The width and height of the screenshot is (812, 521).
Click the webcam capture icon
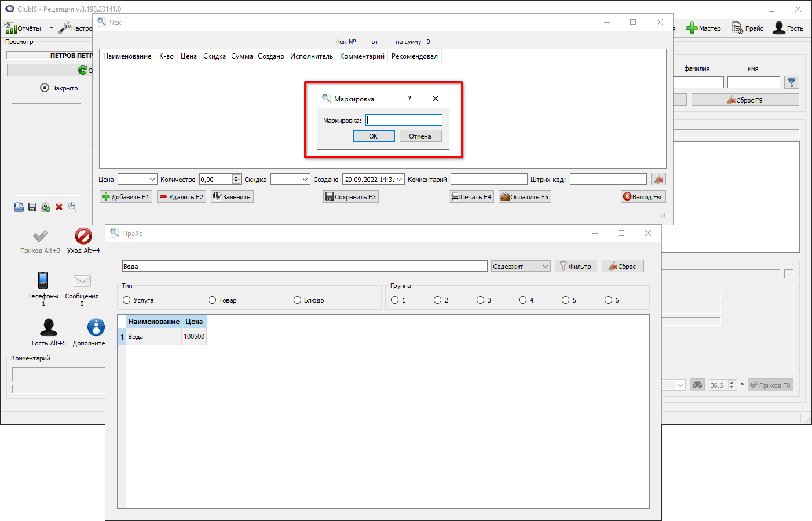(x=46, y=207)
